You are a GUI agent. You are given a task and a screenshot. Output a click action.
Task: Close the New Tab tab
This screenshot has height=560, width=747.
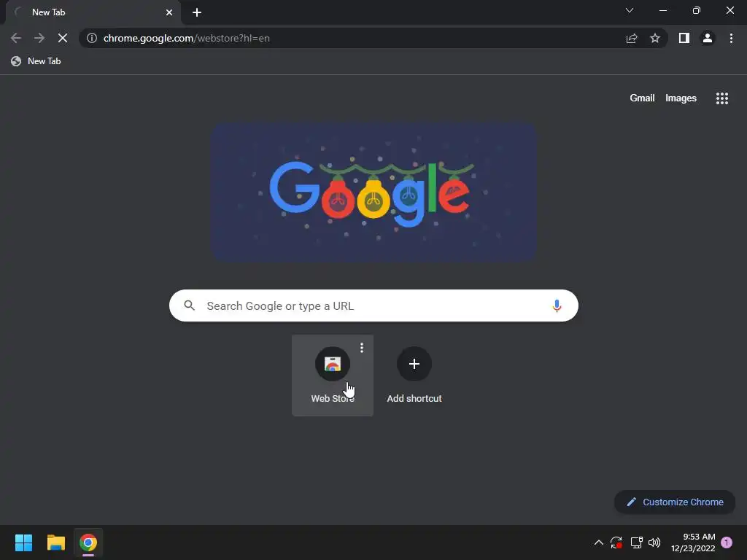(169, 12)
